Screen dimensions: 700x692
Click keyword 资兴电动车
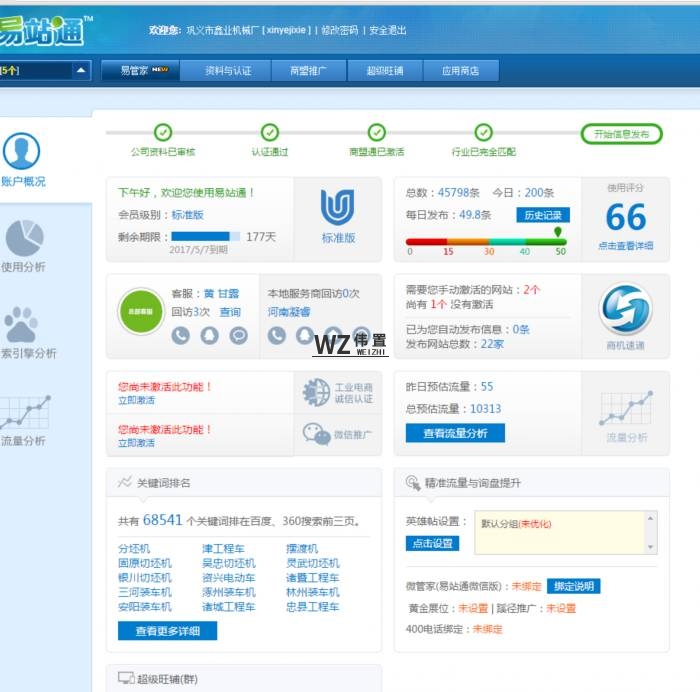(x=229, y=578)
